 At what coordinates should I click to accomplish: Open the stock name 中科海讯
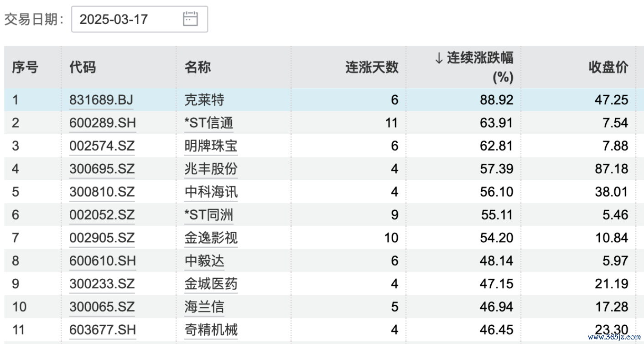coord(211,192)
